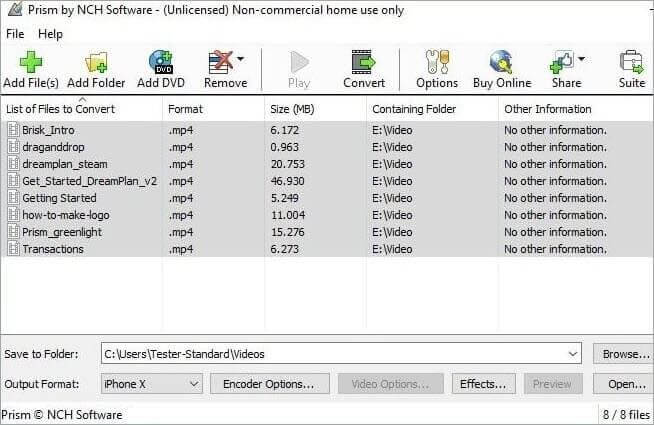Select the Brisk_Intro file row
This screenshot has height=425, width=654.
pos(48,130)
